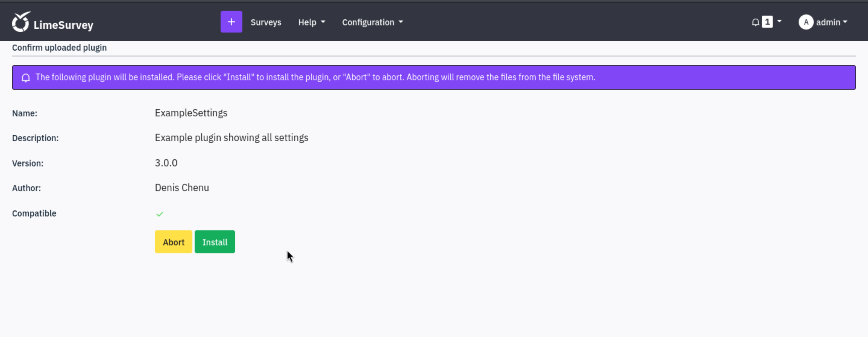Click the purple plus create button
This screenshot has width=868, height=337.
pyautogui.click(x=231, y=22)
